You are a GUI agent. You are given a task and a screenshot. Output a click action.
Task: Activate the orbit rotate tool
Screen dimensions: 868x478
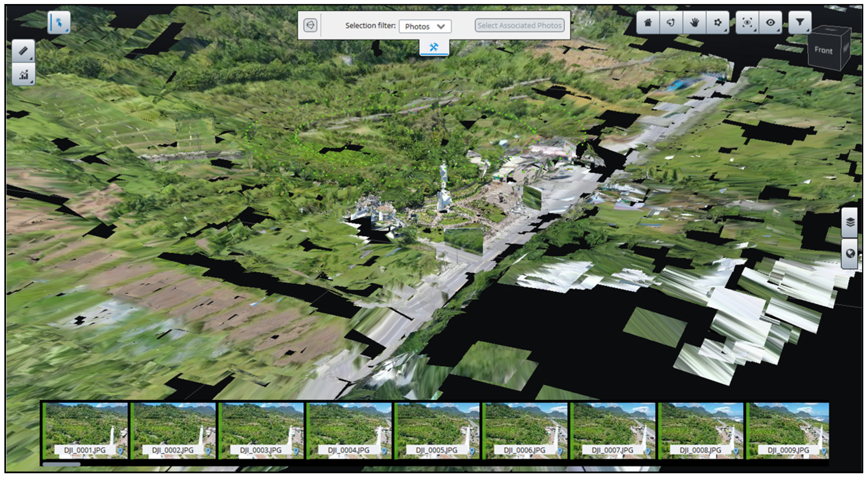point(671,23)
